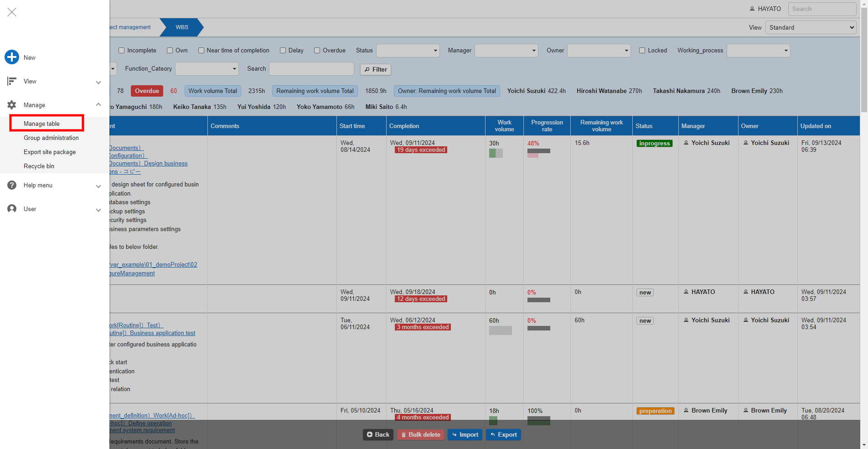Click the magnifier icon on Filter button
The height and width of the screenshot is (449, 868).
pos(367,69)
